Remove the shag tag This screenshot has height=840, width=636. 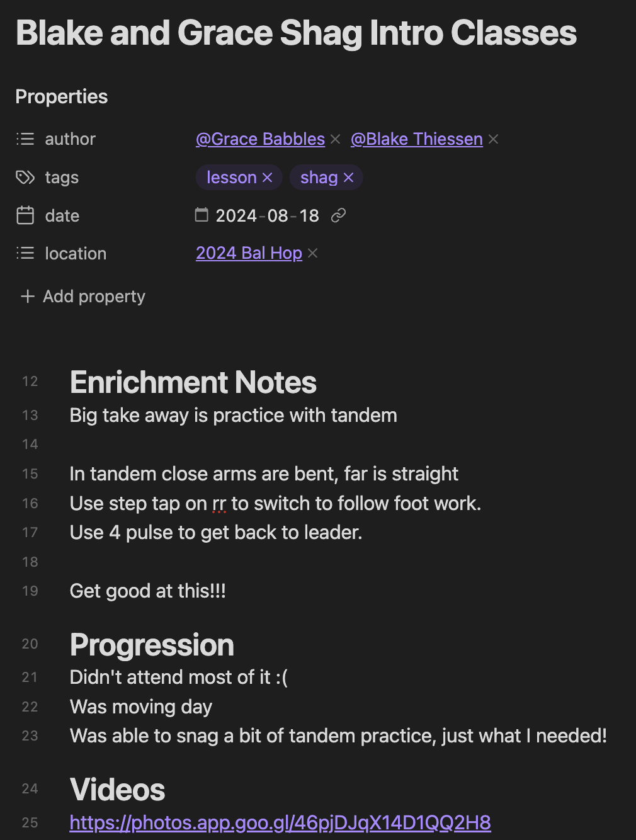[349, 177]
